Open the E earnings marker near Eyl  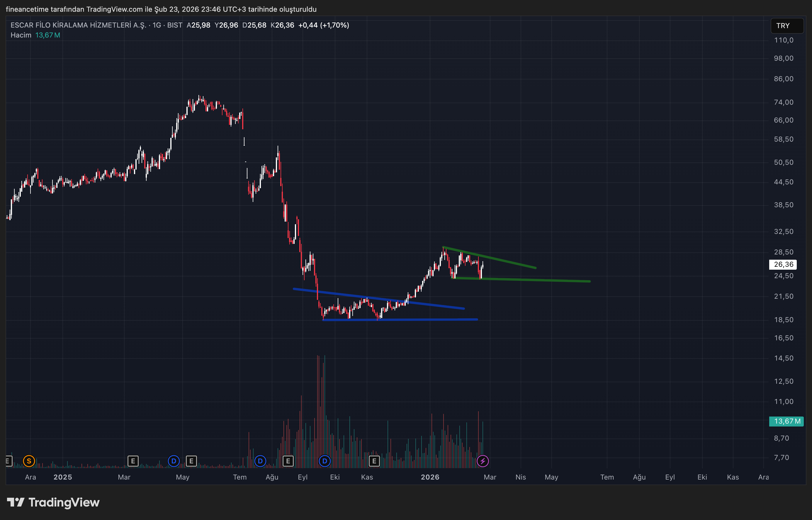coord(288,461)
